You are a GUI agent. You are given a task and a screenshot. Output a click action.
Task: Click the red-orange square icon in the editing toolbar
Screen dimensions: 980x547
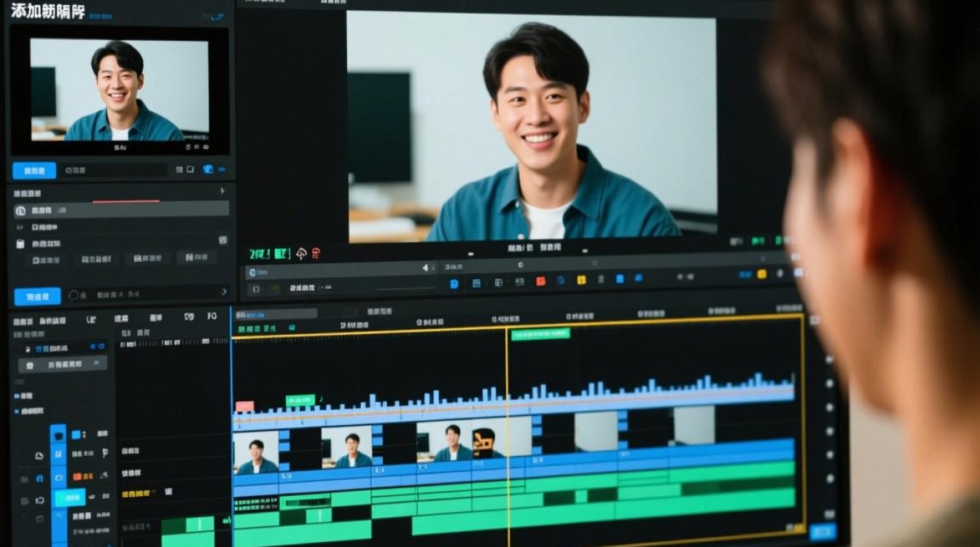541,281
